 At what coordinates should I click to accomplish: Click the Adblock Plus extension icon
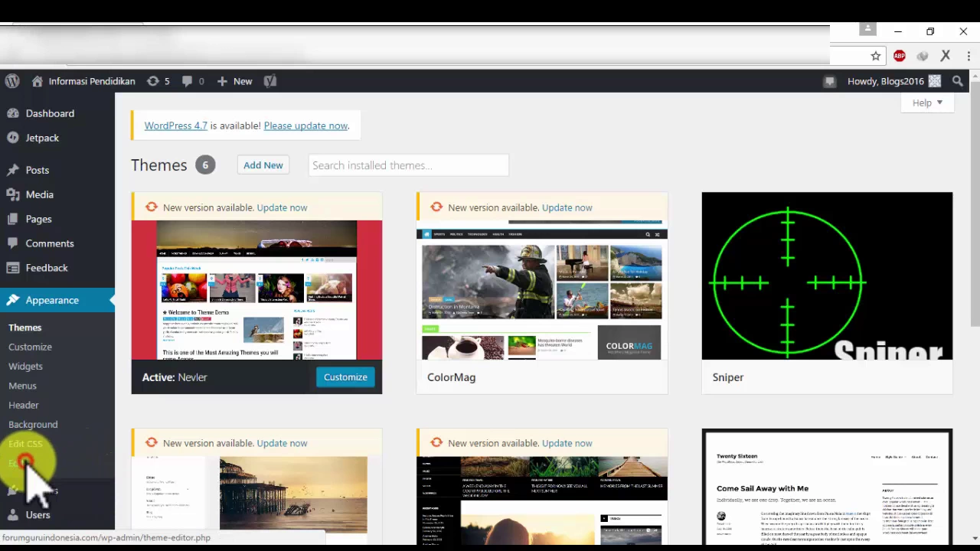point(900,56)
